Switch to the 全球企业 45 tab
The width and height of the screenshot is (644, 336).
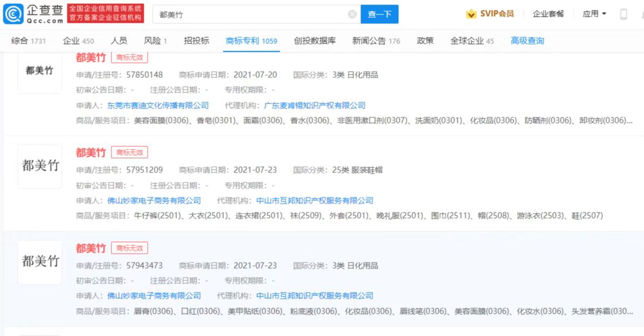472,41
